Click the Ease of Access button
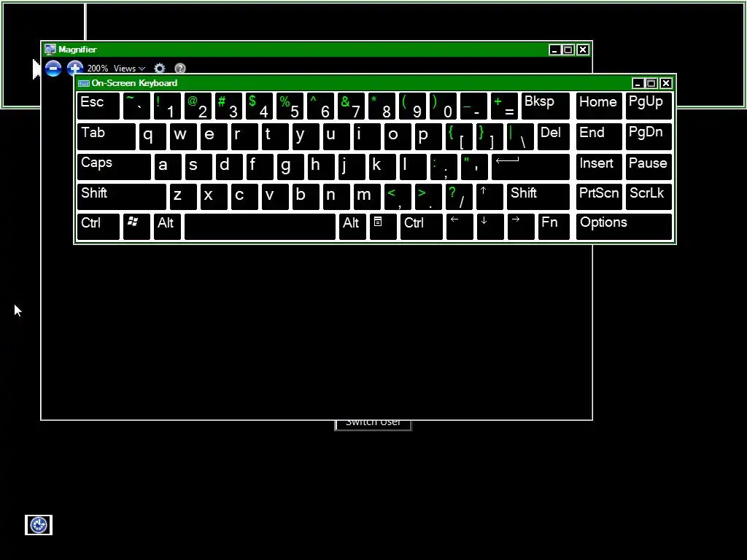The height and width of the screenshot is (560, 747). pyautogui.click(x=39, y=525)
